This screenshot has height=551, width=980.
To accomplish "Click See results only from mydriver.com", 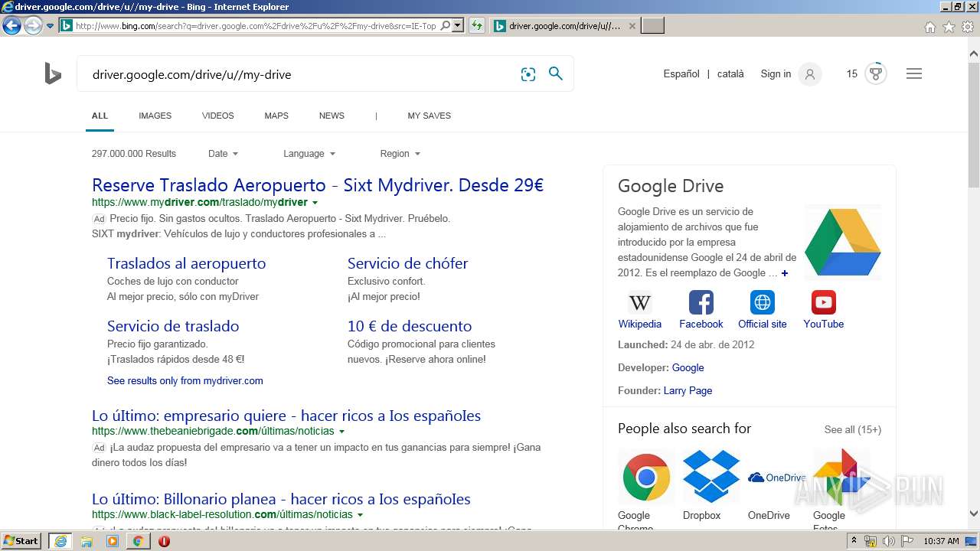I will (185, 380).
